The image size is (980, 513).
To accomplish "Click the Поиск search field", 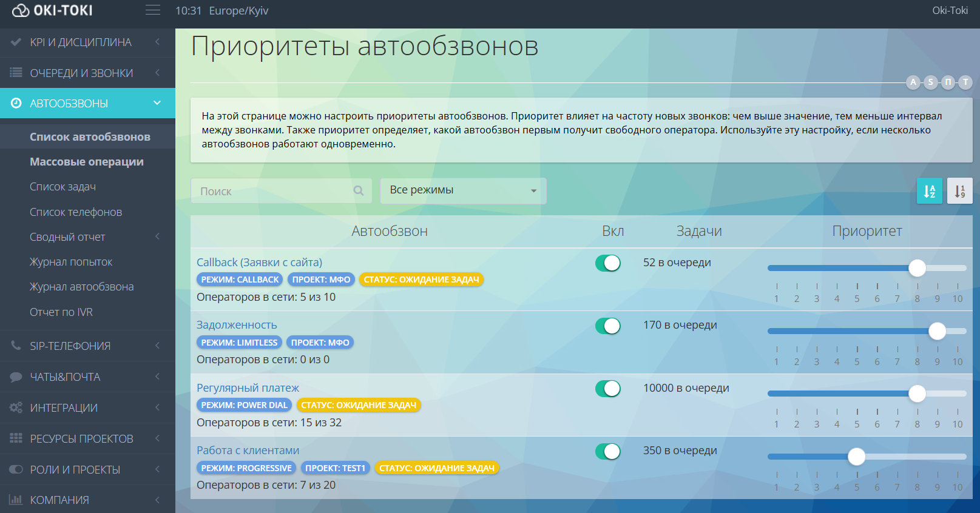I will click(282, 190).
